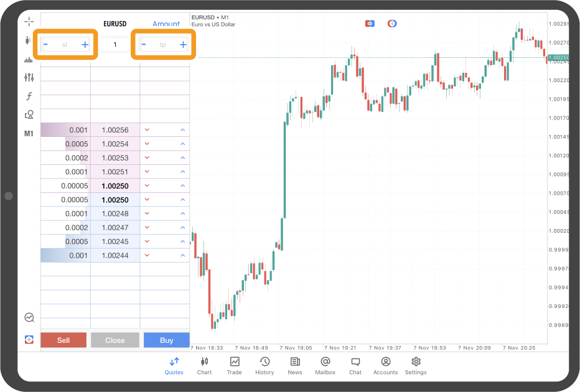The height and width of the screenshot is (392, 580).
Task: Click red down chevron on 1.00253 row
Action: point(147,158)
